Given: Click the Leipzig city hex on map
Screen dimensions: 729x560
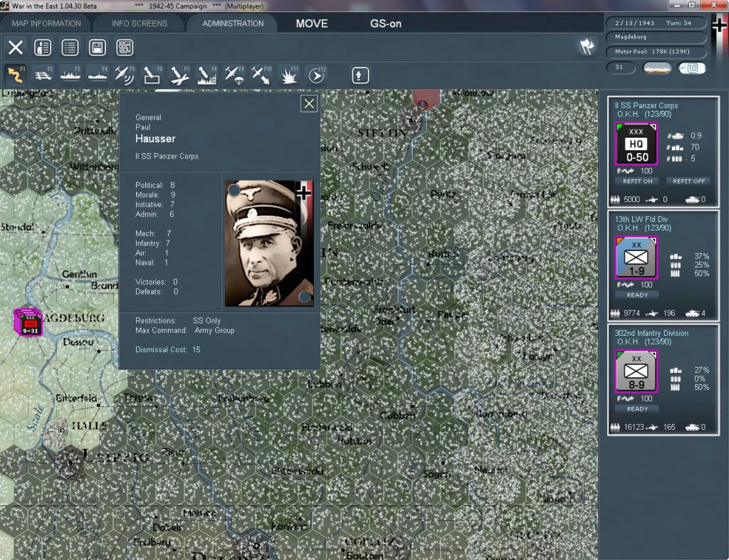Looking at the screenshot, I should point(70,462).
